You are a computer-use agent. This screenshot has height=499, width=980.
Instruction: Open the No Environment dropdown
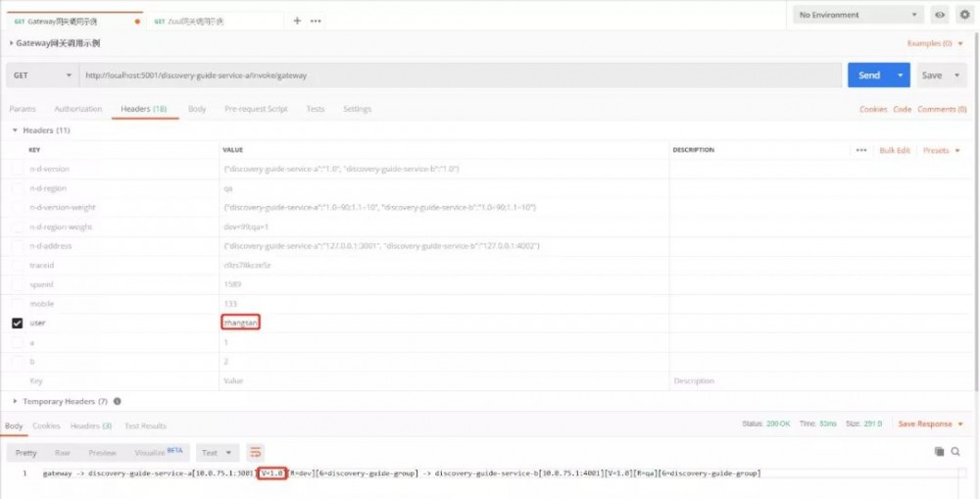(858, 15)
